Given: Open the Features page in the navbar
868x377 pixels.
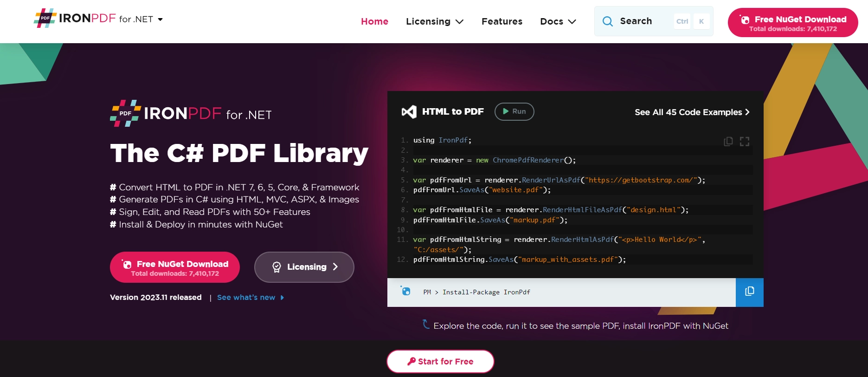Looking at the screenshot, I should tap(502, 21).
